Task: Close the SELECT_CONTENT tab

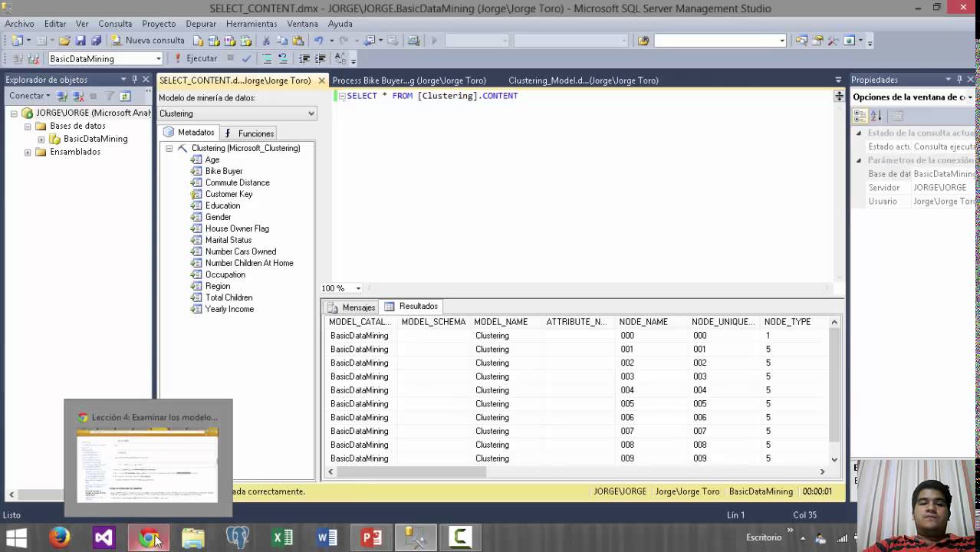Action: 321,80
